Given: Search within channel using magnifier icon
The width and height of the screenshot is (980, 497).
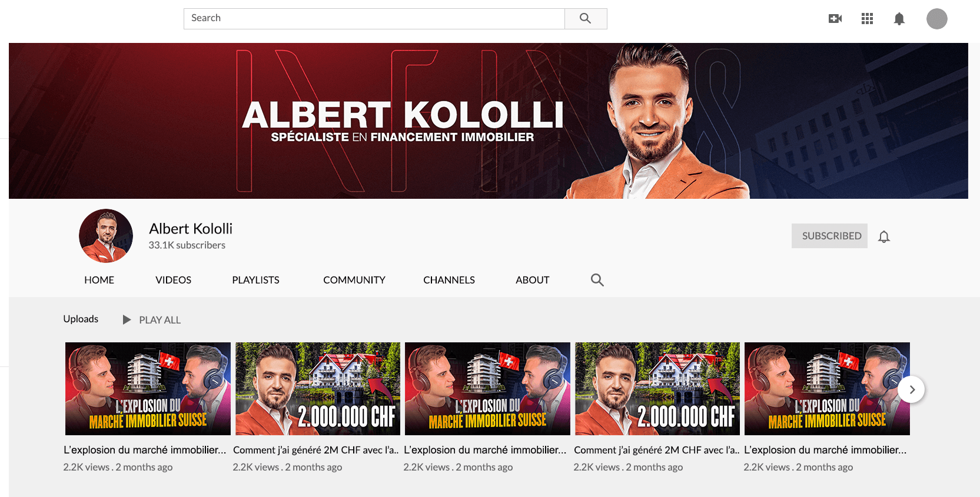Looking at the screenshot, I should (x=597, y=280).
